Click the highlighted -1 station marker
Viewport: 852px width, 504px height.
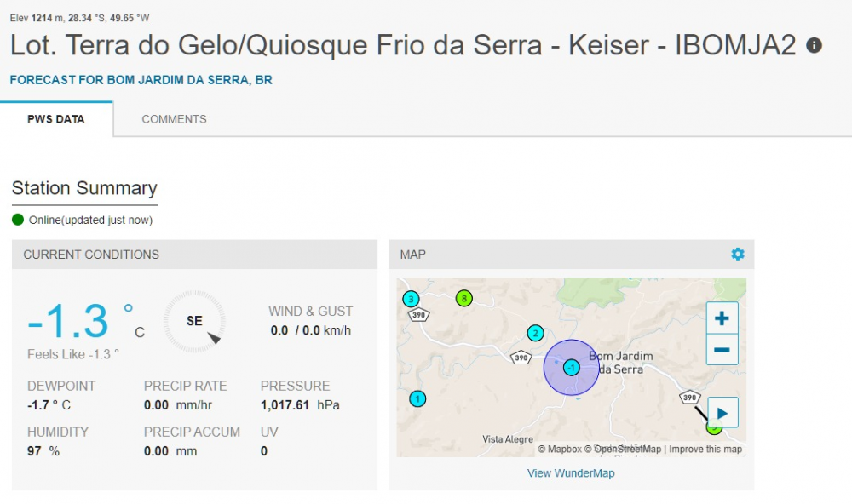tap(572, 367)
